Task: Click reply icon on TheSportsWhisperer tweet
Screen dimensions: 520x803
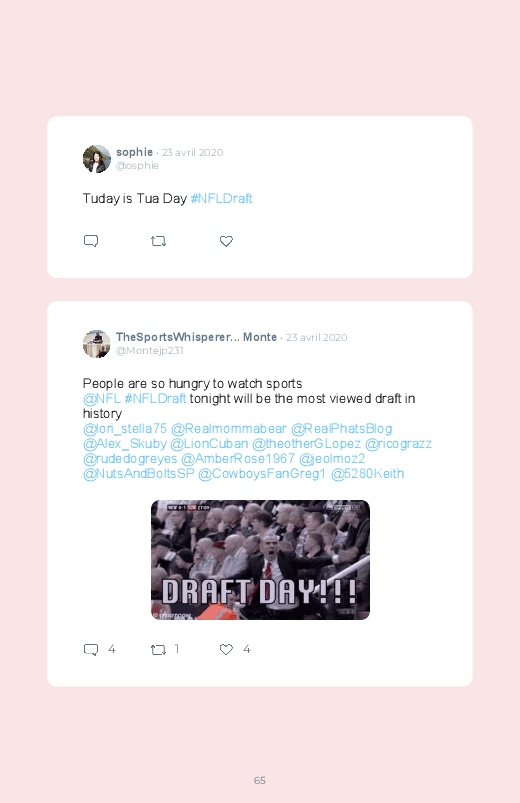Action: click(91, 649)
